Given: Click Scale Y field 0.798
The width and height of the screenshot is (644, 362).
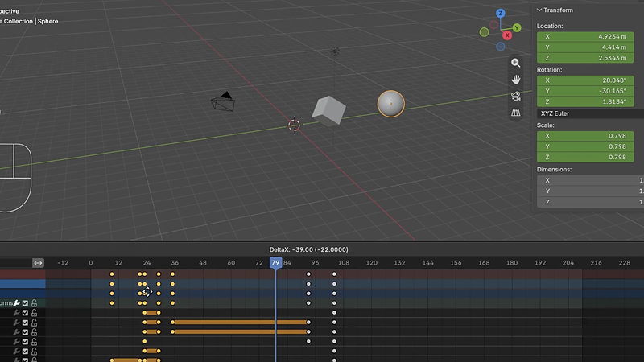Looking at the screenshot, I should coord(585,146).
